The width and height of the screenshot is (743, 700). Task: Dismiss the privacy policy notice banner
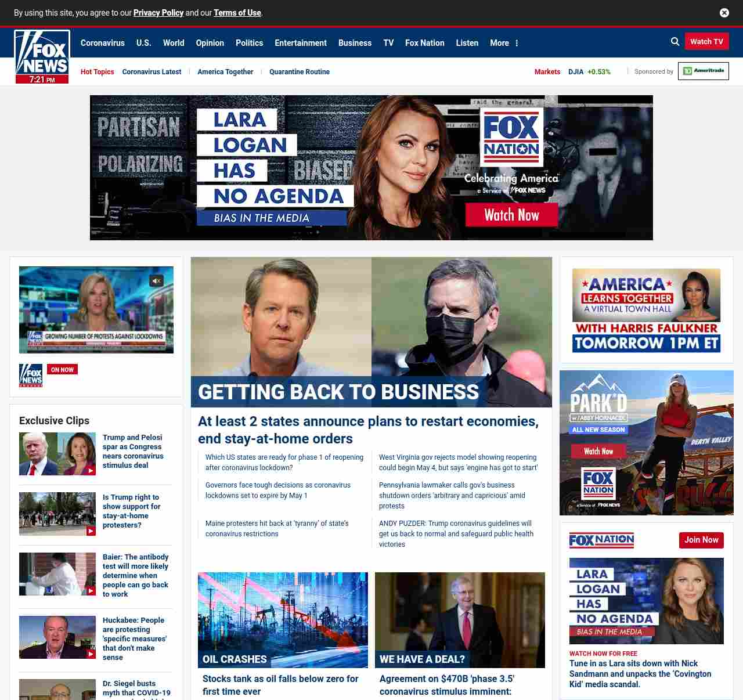pyautogui.click(x=724, y=13)
